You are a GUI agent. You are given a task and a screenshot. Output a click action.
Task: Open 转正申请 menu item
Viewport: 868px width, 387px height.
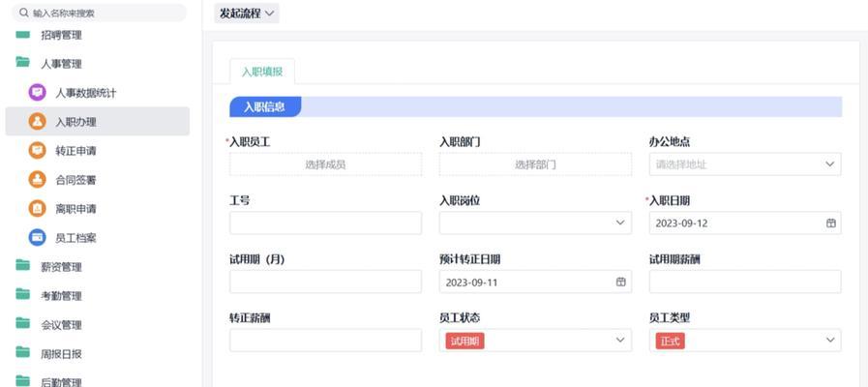click(75, 151)
